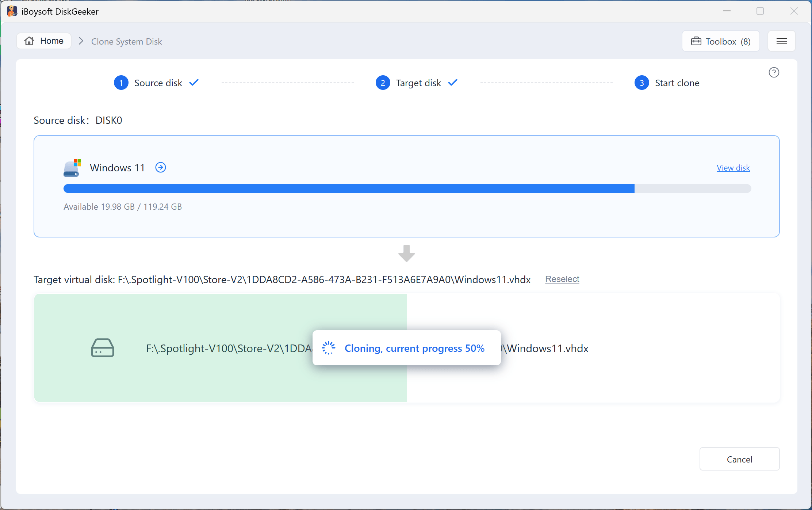Click the toolbox briefcase icon
Image resolution: width=812 pixels, height=510 pixels.
(696, 41)
